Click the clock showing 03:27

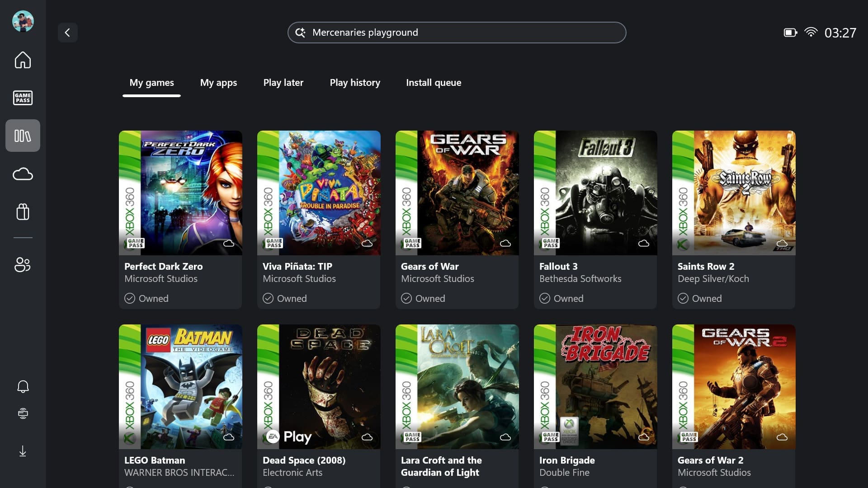tap(840, 33)
